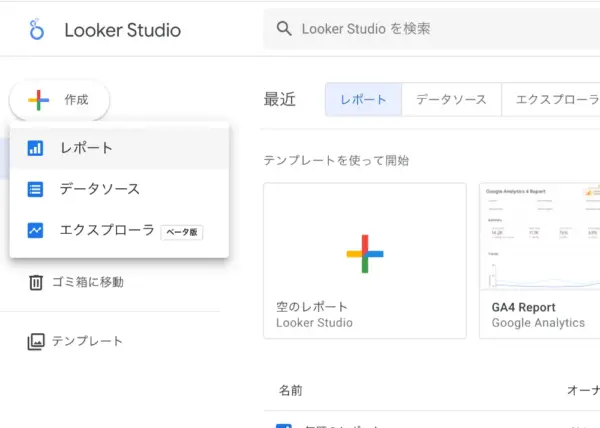The image size is (600, 428).
Task: Open the 空のレポート template card
Action: (x=365, y=260)
